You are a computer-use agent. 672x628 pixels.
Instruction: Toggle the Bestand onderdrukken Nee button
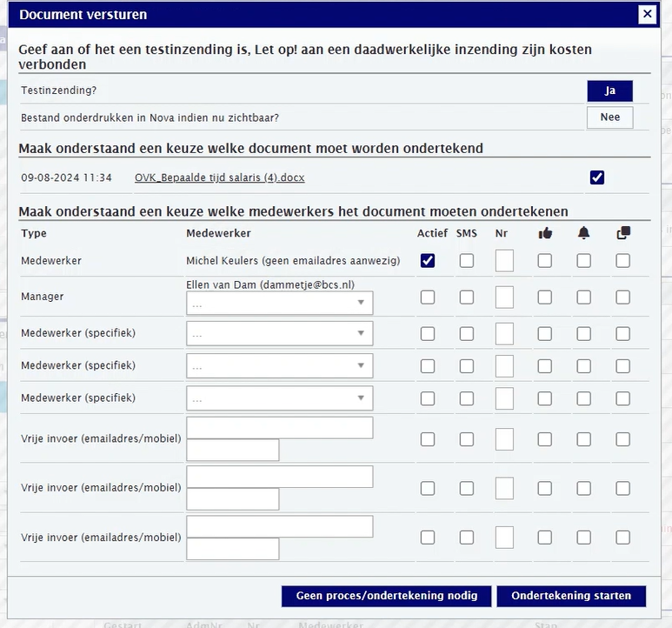[x=609, y=117]
